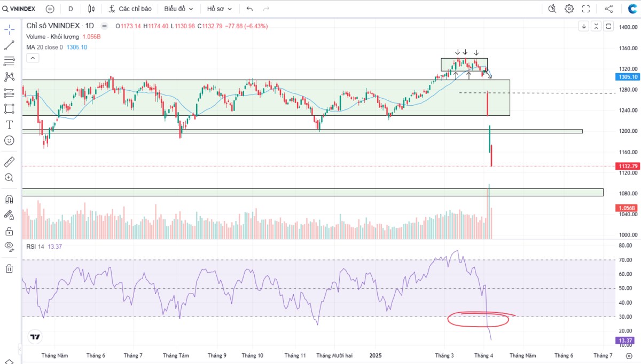Click the 1305.10 MA price label
This screenshot has width=641, height=364.
click(629, 77)
